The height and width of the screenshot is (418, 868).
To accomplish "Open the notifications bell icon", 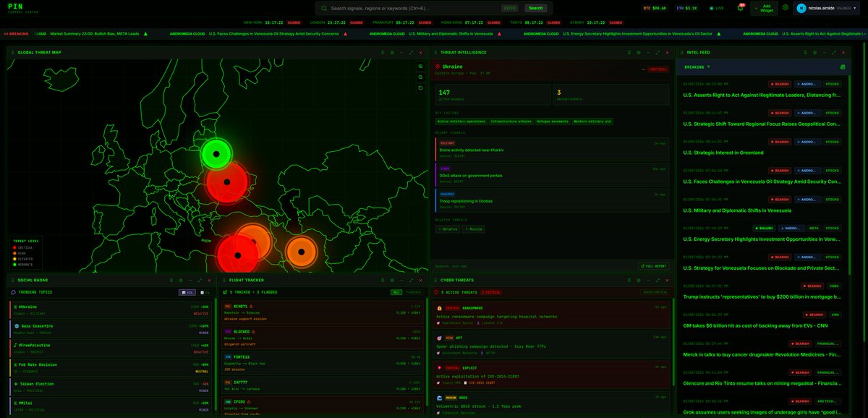I will [740, 8].
